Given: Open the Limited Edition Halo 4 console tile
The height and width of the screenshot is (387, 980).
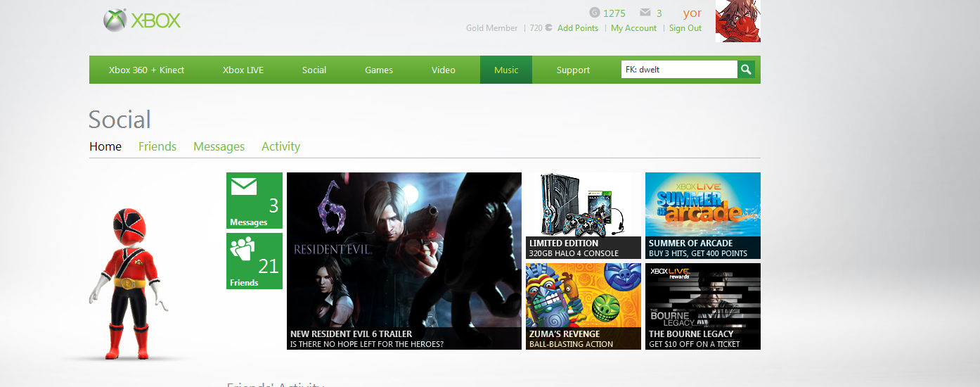Looking at the screenshot, I should (x=584, y=215).
